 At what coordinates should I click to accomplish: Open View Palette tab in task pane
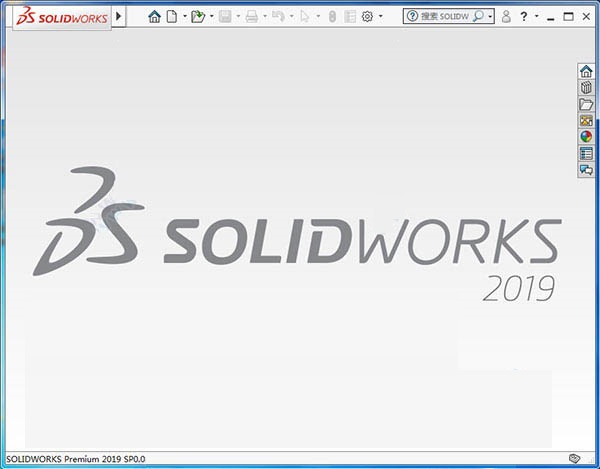click(x=586, y=121)
